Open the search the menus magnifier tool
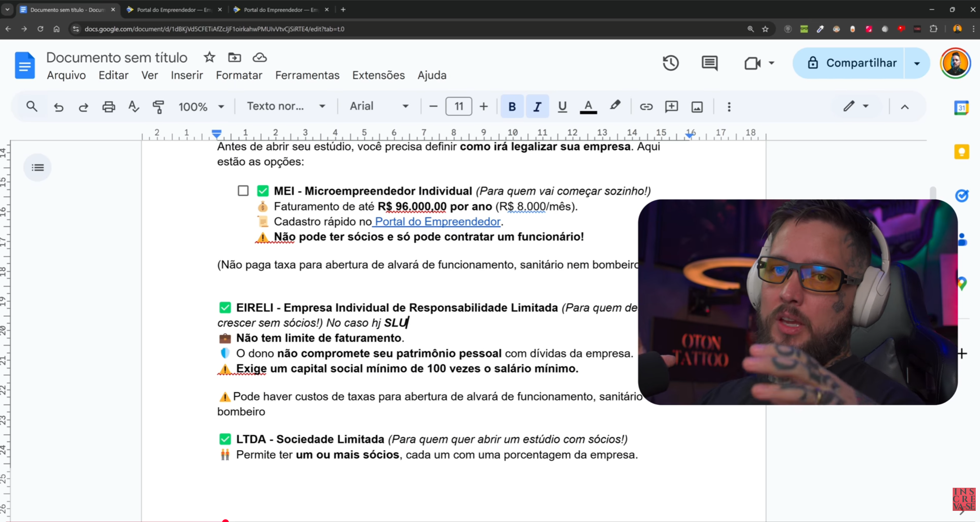Viewport: 980px width, 522px height. pyautogui.click(x=32, y=107)
